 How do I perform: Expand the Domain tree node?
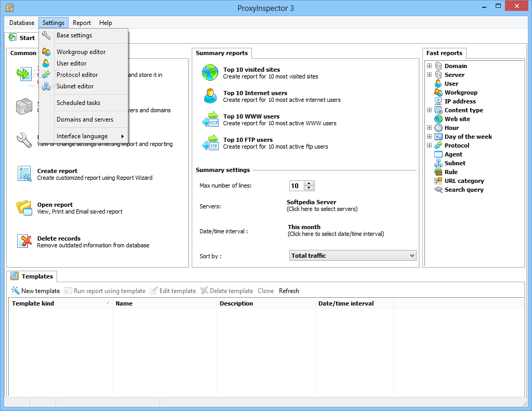(429, 66)
